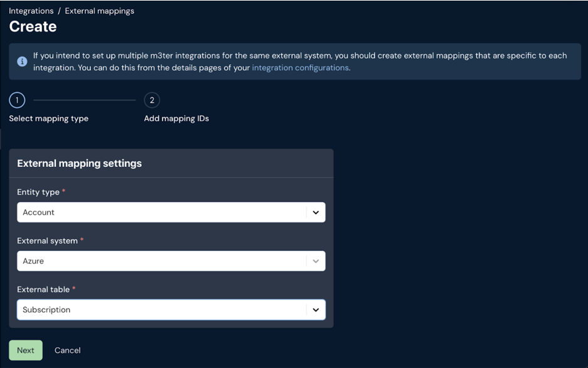Click the External table chevron arrow
This screenshot has width=588, height=368.
pyautogui.click(x=316, y=310)
